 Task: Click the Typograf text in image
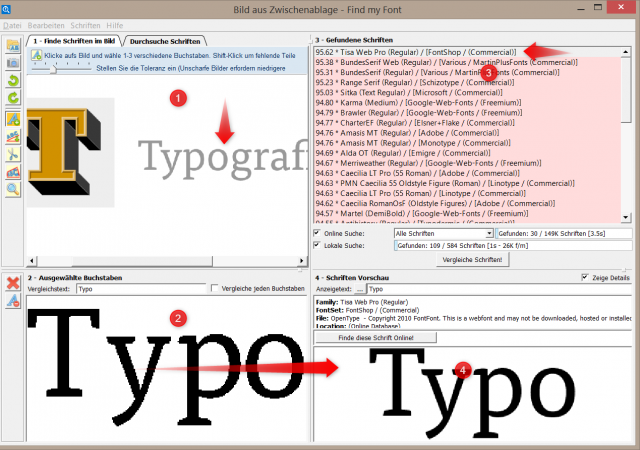click(x=222, y=159)
